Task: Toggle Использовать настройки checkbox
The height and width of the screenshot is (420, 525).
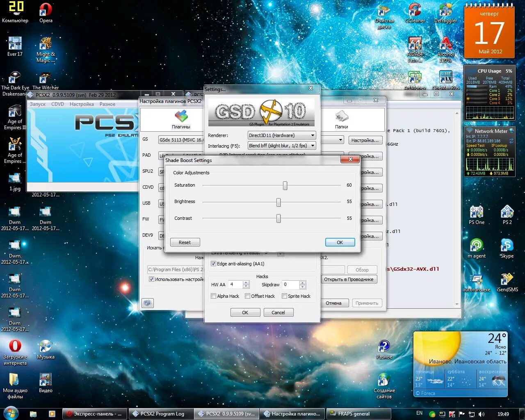Action: (151, 279)
